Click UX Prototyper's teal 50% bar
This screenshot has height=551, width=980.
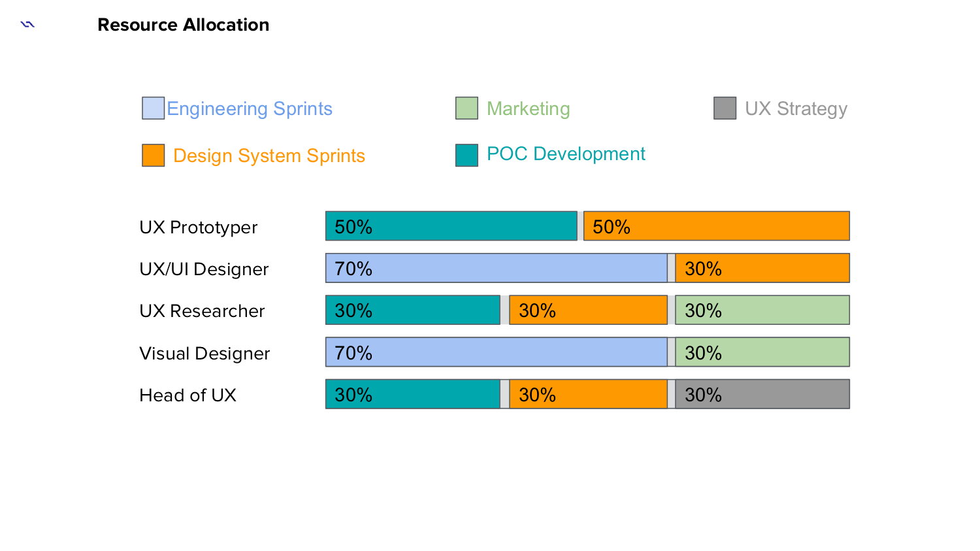(x=451, y=226)
